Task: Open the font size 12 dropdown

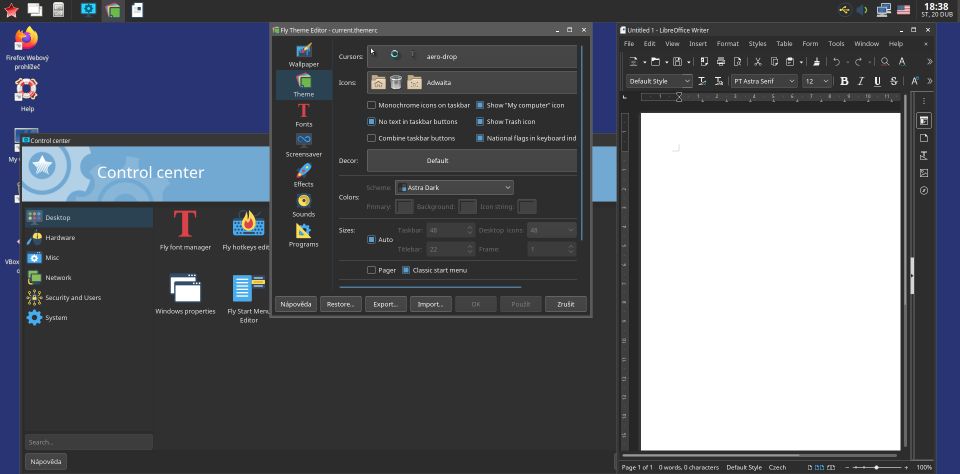Action: [817, 81]
